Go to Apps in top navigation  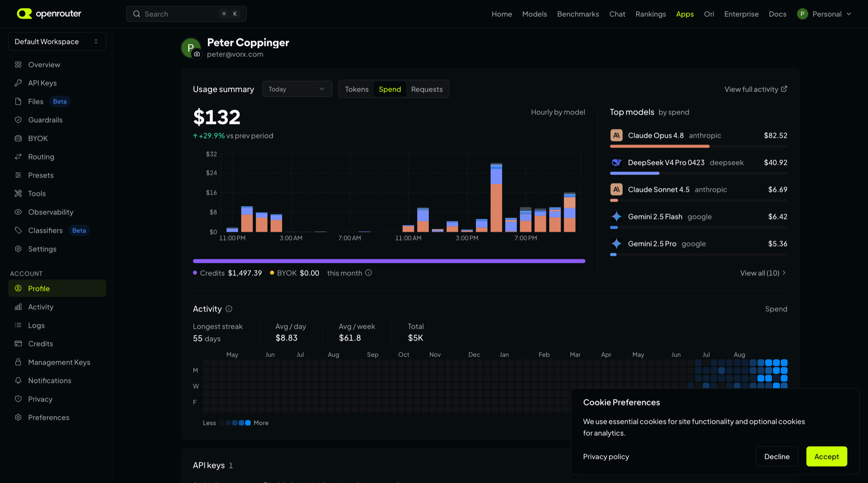685,14
